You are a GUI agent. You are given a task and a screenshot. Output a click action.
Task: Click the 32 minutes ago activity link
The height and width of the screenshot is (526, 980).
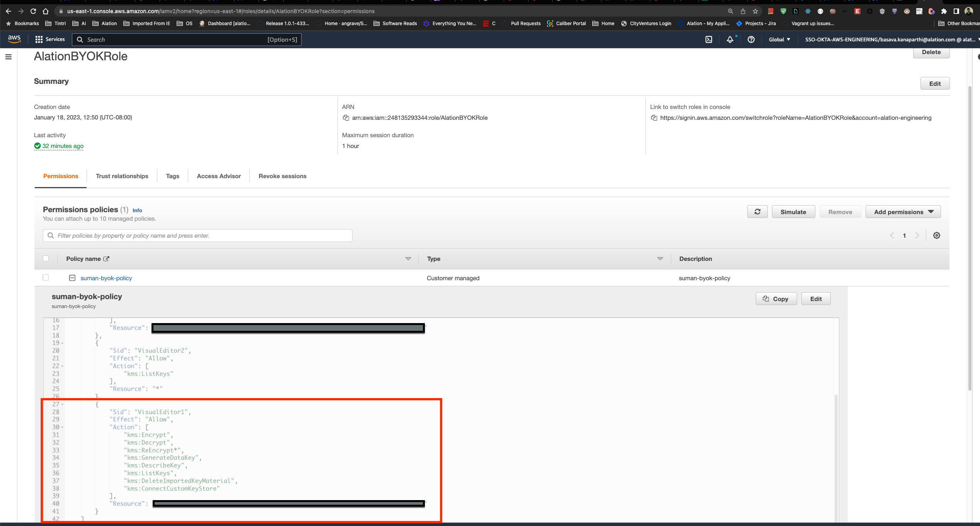63,146
